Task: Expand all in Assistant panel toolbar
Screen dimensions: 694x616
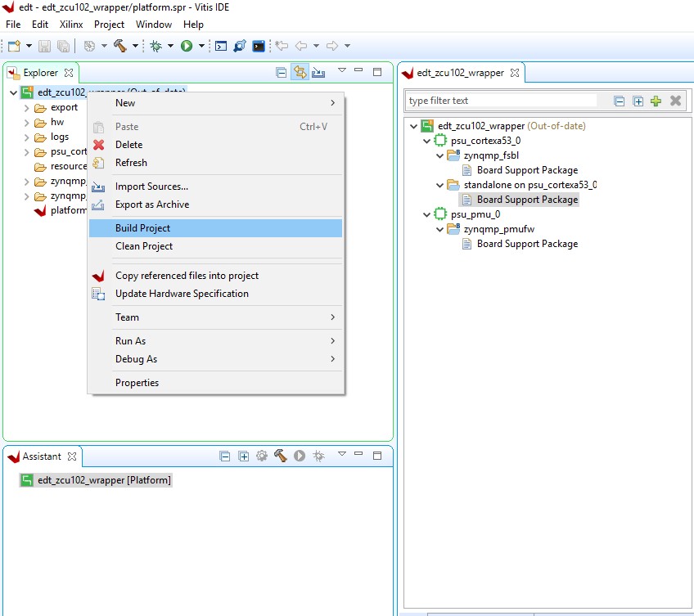Action: pos(243,456)
